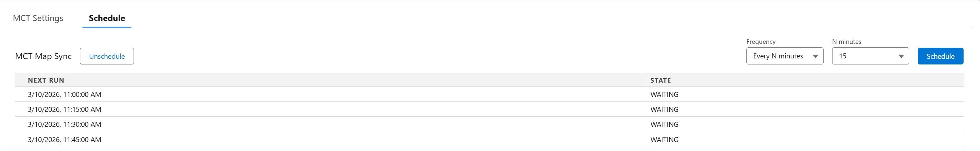Select the 11:15:00 AM next run row

tap(65, 110)
